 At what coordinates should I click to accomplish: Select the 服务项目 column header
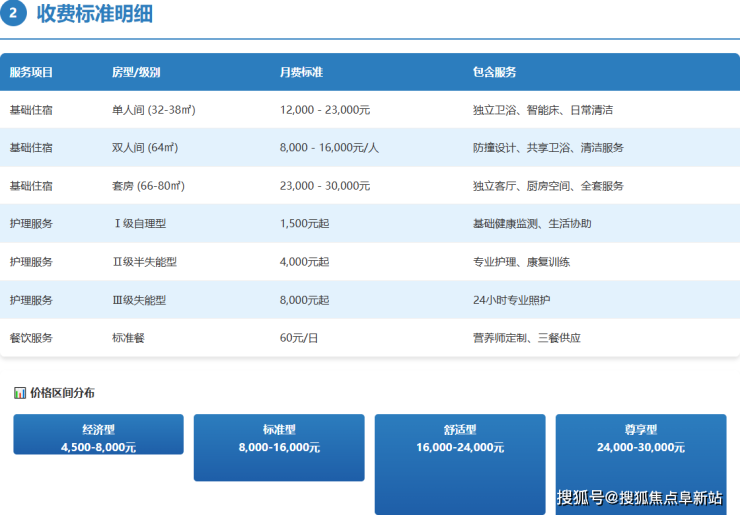[31, 72]
